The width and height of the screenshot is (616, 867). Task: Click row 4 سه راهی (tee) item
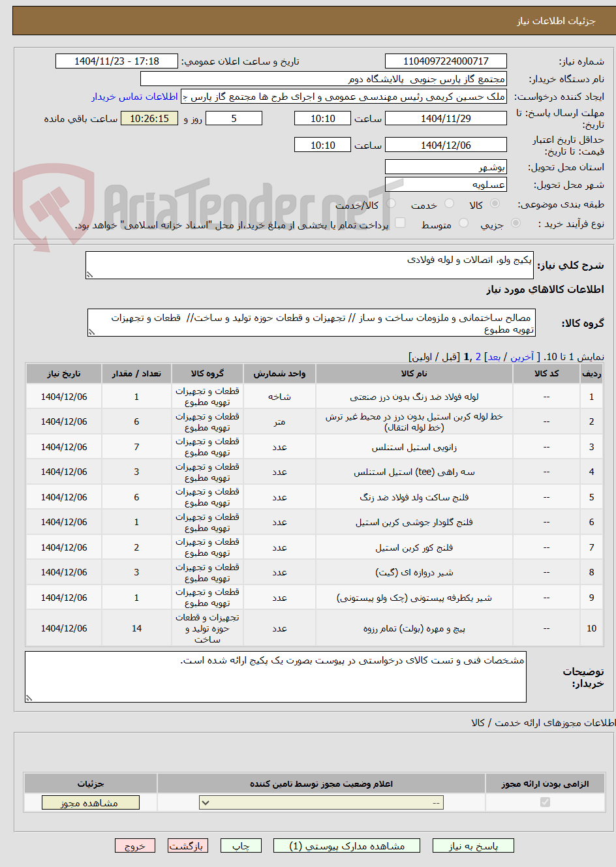click(414, 472)
